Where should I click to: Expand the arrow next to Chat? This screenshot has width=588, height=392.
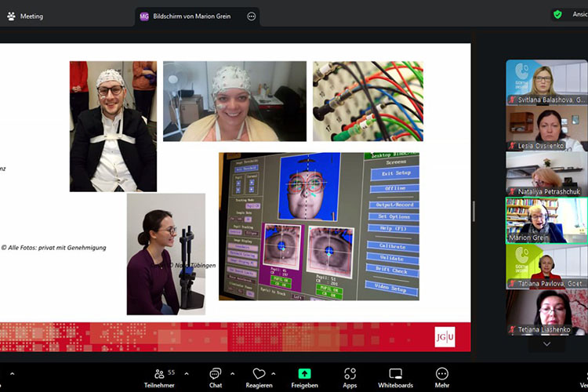[x=232, y=373]
